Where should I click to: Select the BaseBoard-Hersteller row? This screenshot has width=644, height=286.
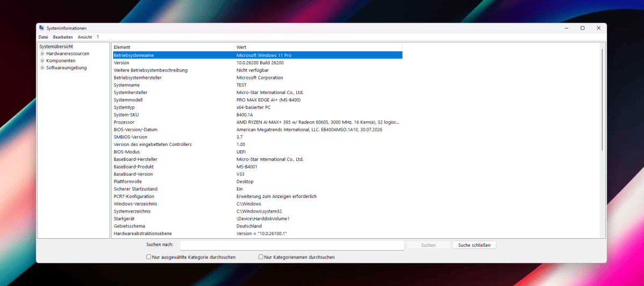257,159
